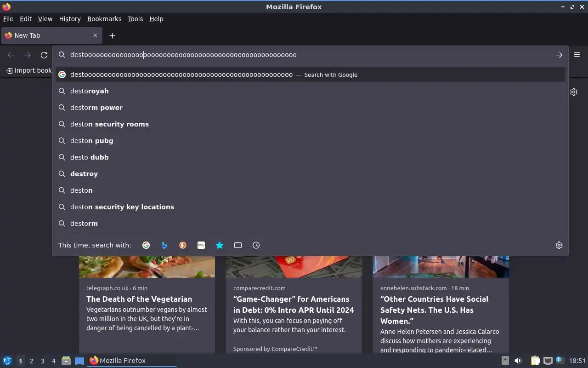Open the network status tray icon
This screenshot has width=588, height=368.
tap(548, 361)
